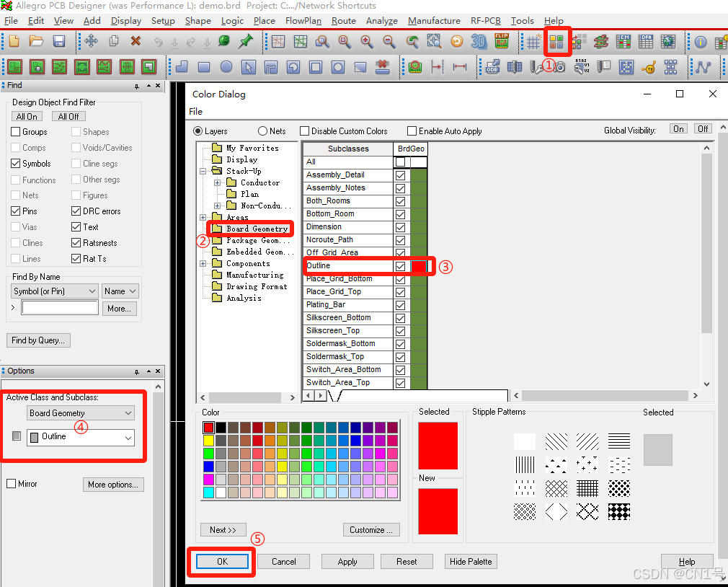728x587 pixels.
Task: Select the Move tool icon
Action: [x=91, y=41]
